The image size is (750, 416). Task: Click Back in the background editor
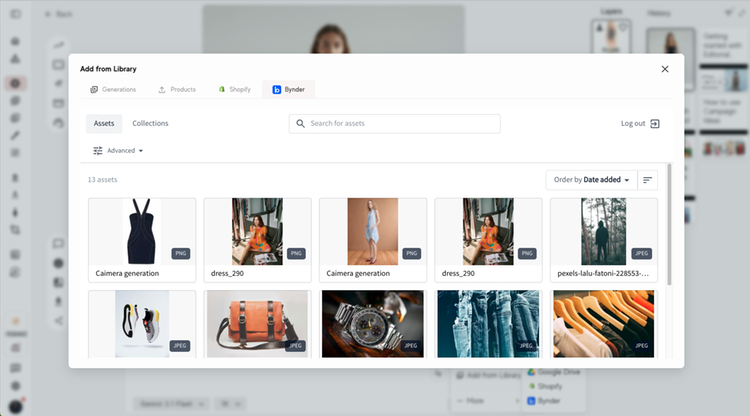click(x=58, y=14)
